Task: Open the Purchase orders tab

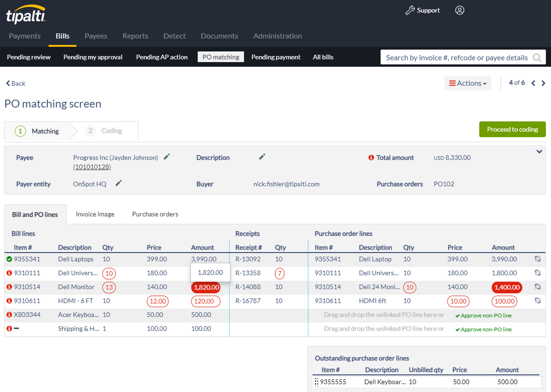Action: (x=155, y=214)
